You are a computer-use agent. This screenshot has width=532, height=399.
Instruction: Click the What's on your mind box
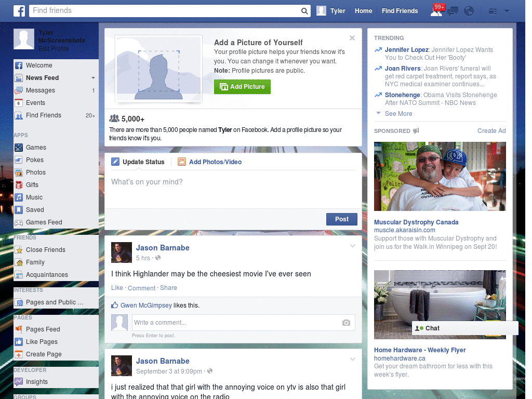[x=233, y=189]
